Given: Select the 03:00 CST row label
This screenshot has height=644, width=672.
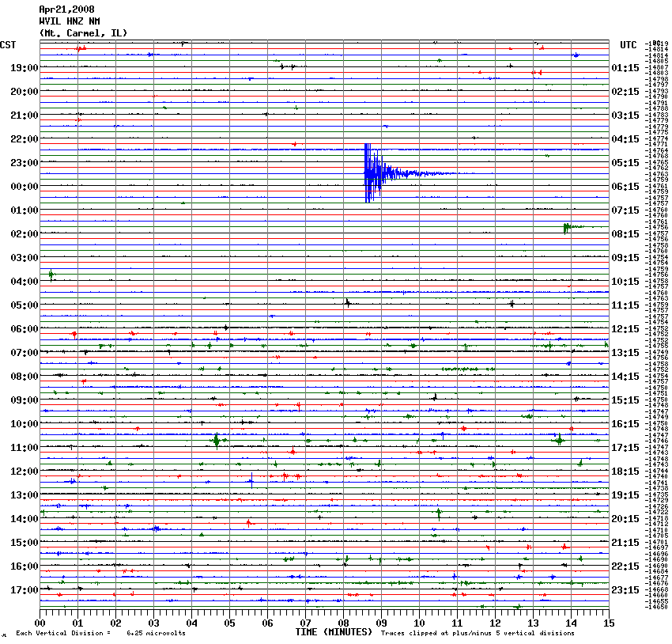Looking at the screenshot, I should click(25, 258).
